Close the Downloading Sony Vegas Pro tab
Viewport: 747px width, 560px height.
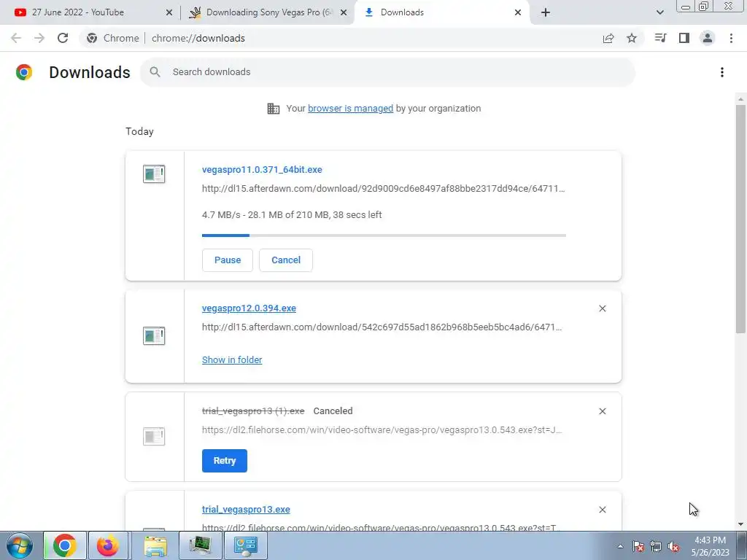[344, 12]
